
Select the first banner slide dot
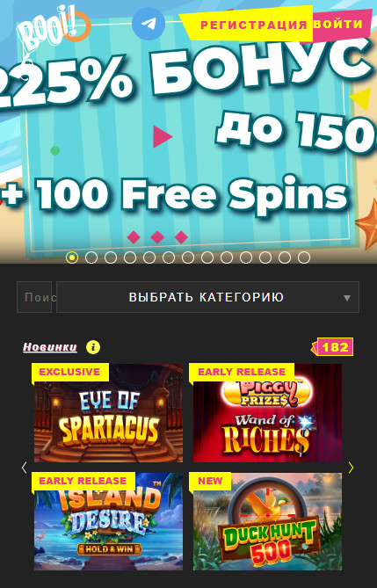point(72,258)
